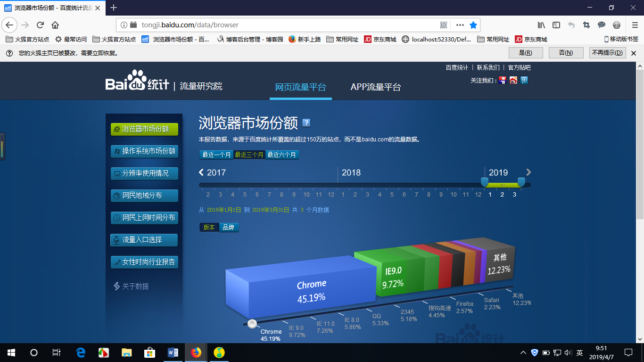The height and width of the screenshot is (362, 644).
Task: Select 流量入口选择 in the sidebar
Action: [144, 240]
